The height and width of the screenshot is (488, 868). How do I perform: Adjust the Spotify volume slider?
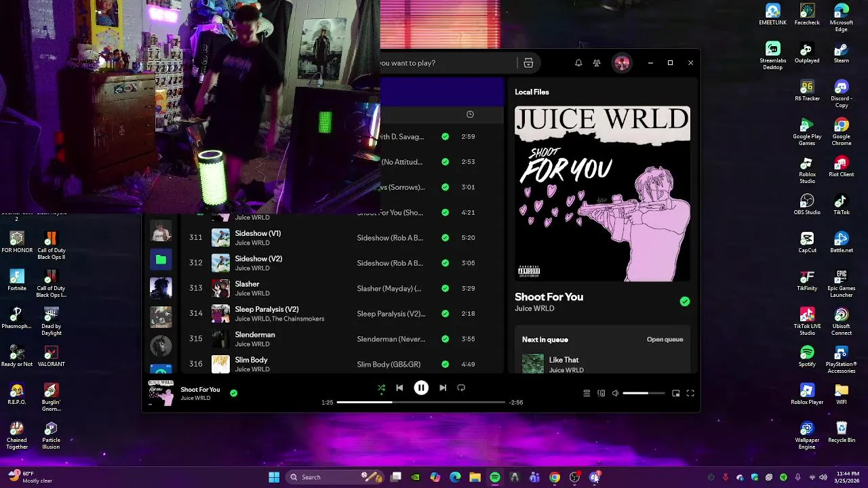tap(644, 393)
